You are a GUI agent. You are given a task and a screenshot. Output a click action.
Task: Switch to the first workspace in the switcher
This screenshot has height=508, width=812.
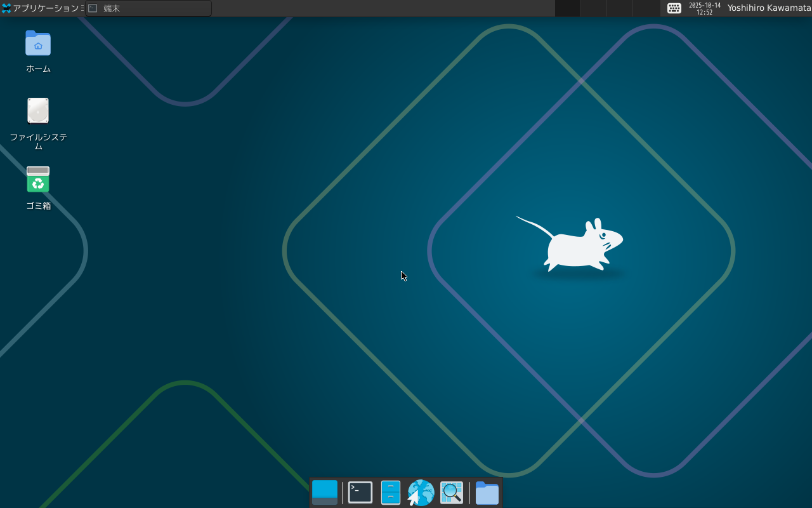click(x=568, y=8)
